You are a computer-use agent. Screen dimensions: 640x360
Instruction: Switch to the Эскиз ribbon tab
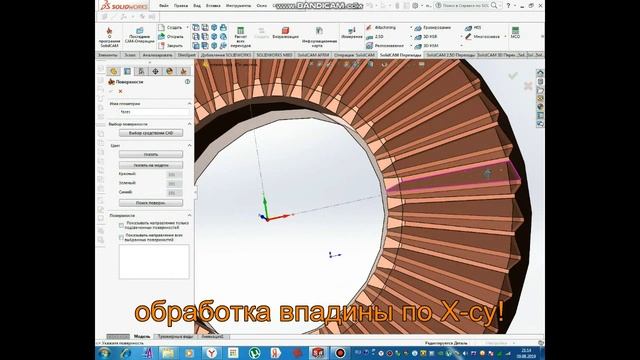click(x=130, y=55)
